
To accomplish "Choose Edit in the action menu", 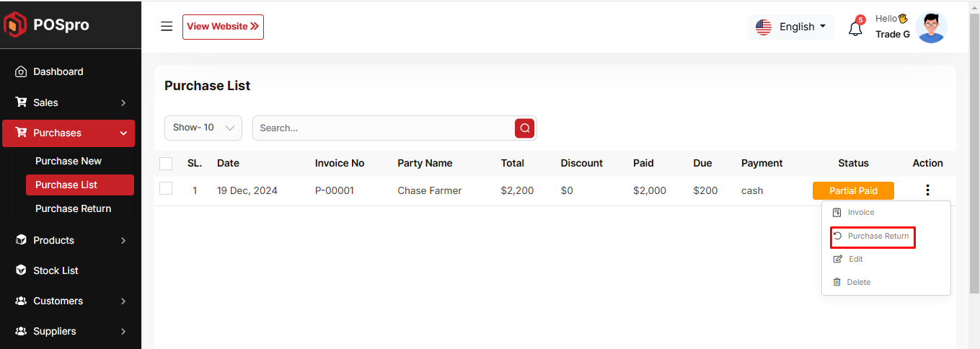I will click(855, 259).
